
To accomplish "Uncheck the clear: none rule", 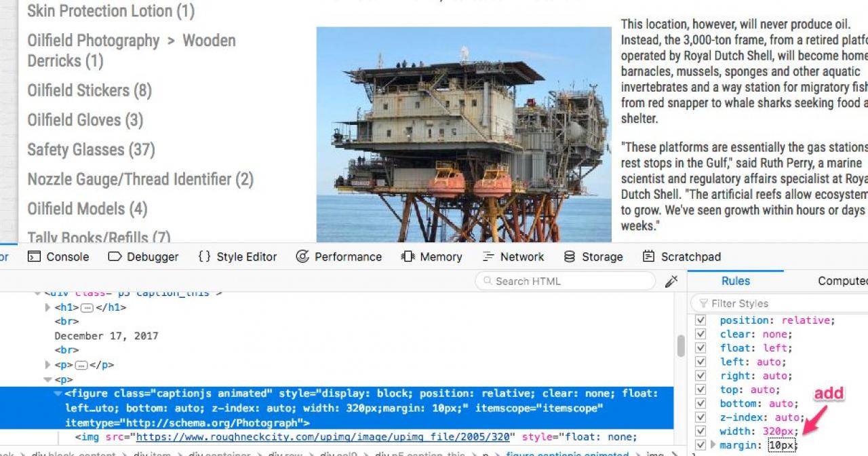I will [x=701, y=334].
